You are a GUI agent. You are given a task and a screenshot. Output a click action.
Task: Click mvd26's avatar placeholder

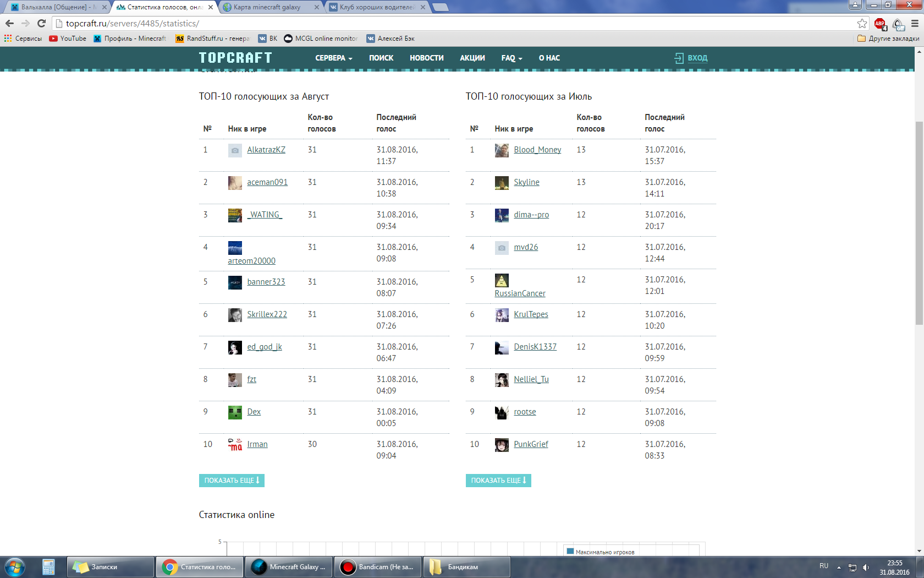(x=502, y=248)
